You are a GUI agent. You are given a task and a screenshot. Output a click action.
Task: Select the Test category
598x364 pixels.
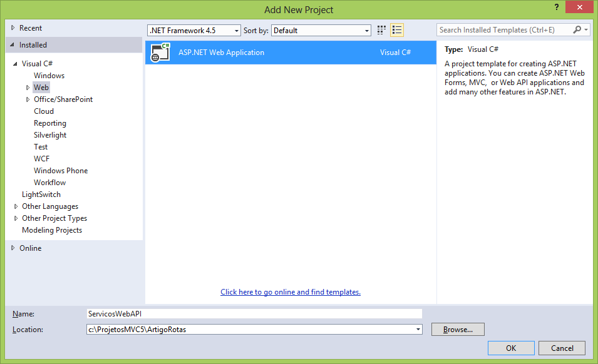coord(41,146)
